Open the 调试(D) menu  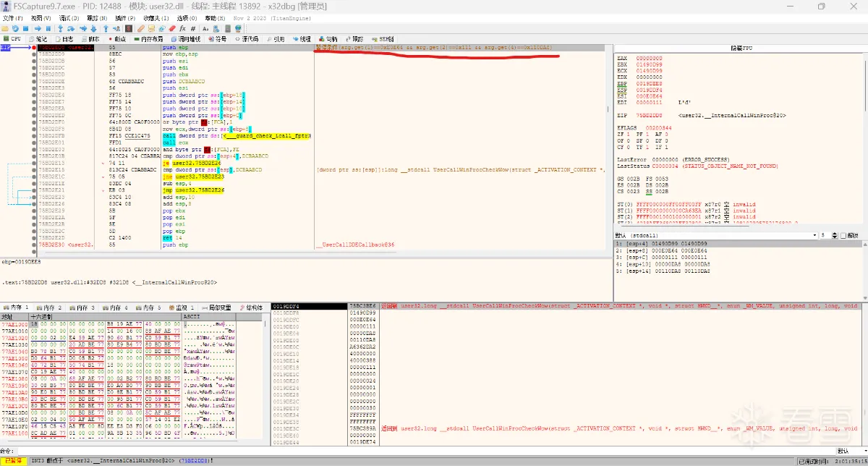click(69, 17)
